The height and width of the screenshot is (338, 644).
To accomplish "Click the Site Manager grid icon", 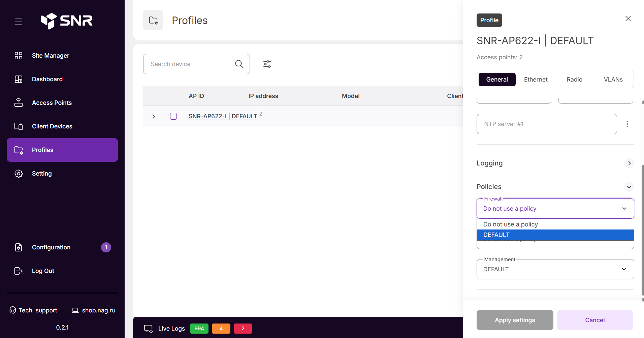I will tap(19, 56).
